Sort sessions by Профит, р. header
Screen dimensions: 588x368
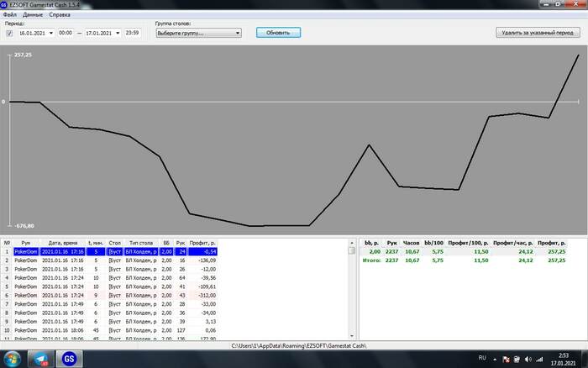point(202,243)
